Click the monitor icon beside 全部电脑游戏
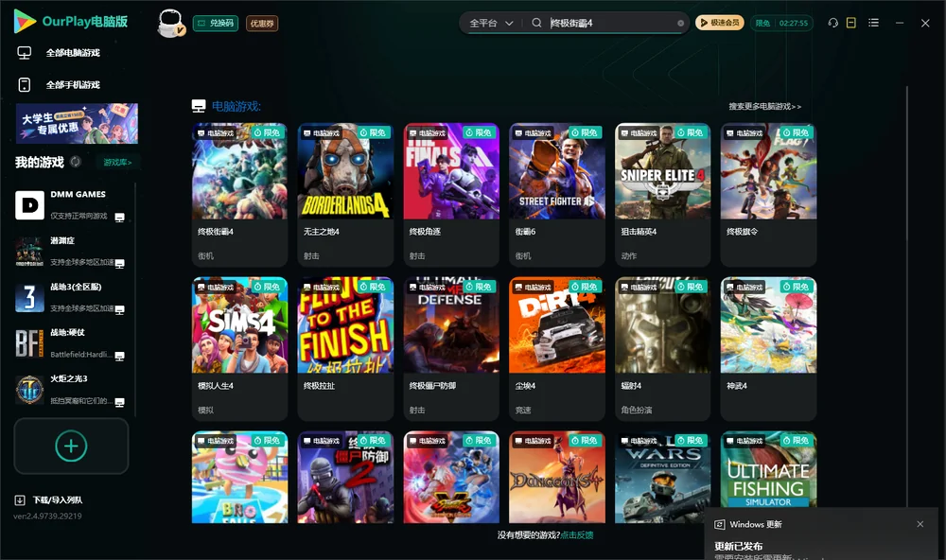The width and height of the screenshot is (946, 560). [x=25, y=53]
